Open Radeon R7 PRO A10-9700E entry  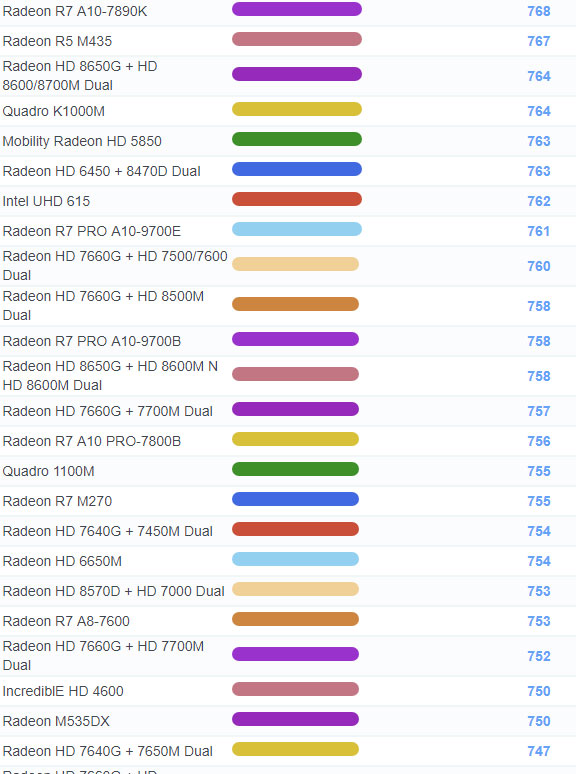(x=91, y=232)
